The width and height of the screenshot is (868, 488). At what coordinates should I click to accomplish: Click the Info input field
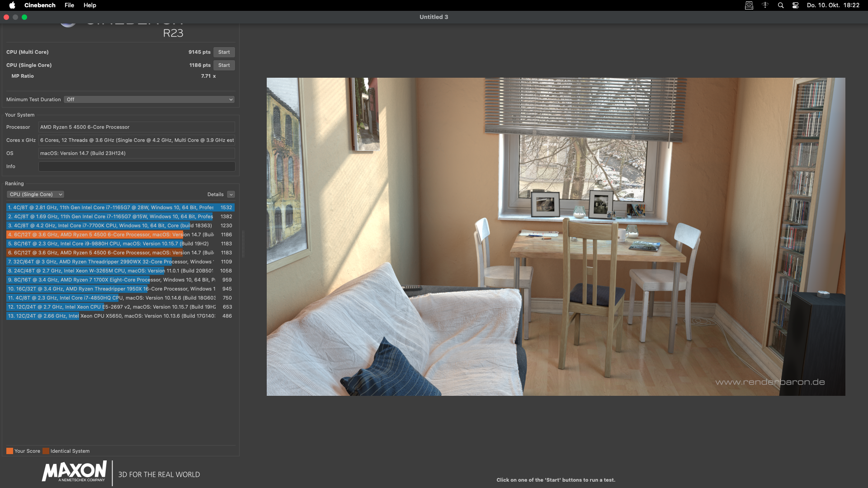click(x=137, y=166)
